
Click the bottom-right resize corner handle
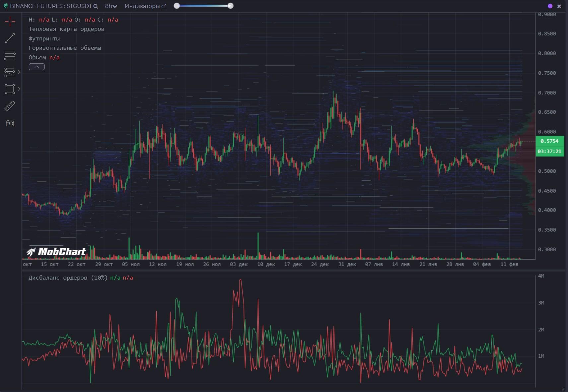[x=563, y=389]
